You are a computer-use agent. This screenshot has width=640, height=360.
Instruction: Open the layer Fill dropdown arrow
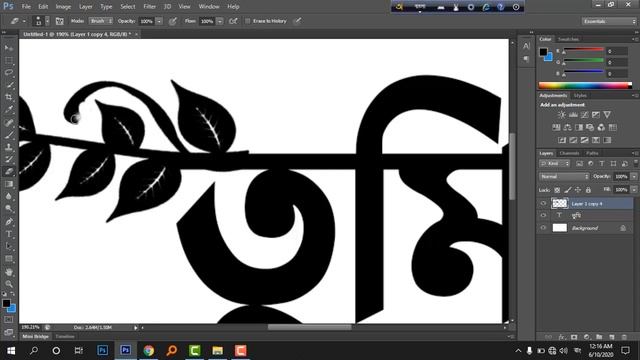(x=634, y=190)
